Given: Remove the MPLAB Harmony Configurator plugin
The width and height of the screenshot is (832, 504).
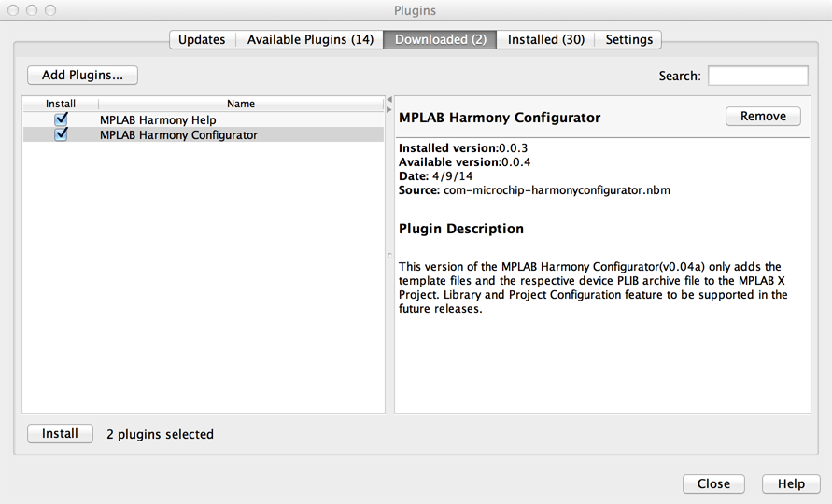Looking at the screenshot, I should (763, 117).
